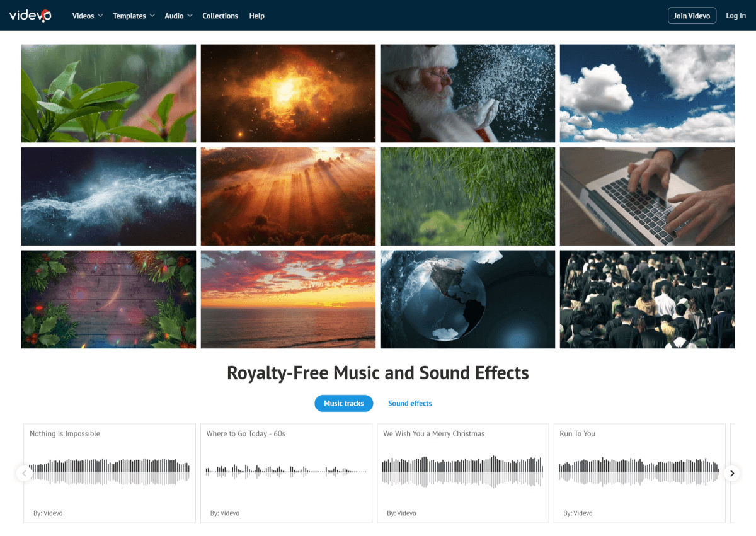The image size is (756, 536).
Task: Select the hands typing on laptop video
Action: pyautogui.click(x=647, y=197)
